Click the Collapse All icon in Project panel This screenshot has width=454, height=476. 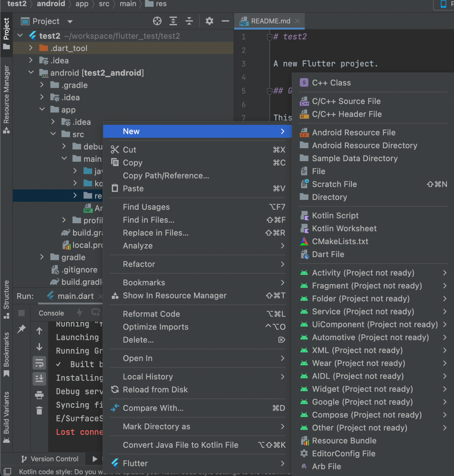tap(189, 21)
